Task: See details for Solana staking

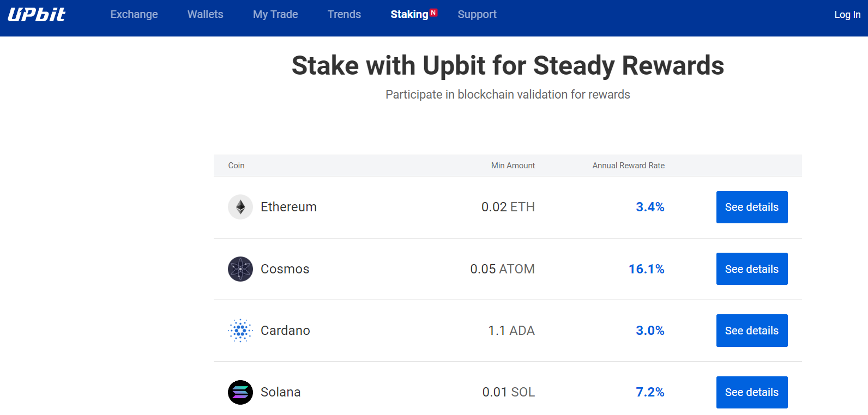Action: tap(752, 392)
